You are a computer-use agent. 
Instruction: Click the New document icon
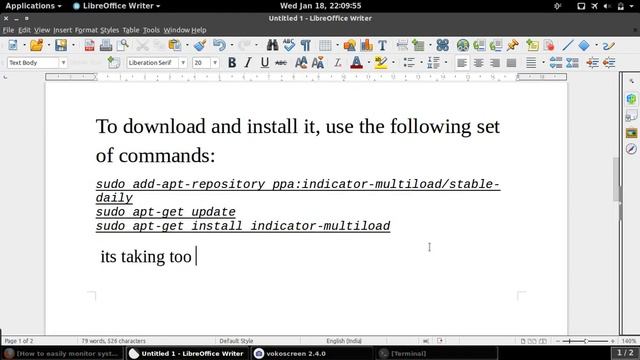(13, 45)
